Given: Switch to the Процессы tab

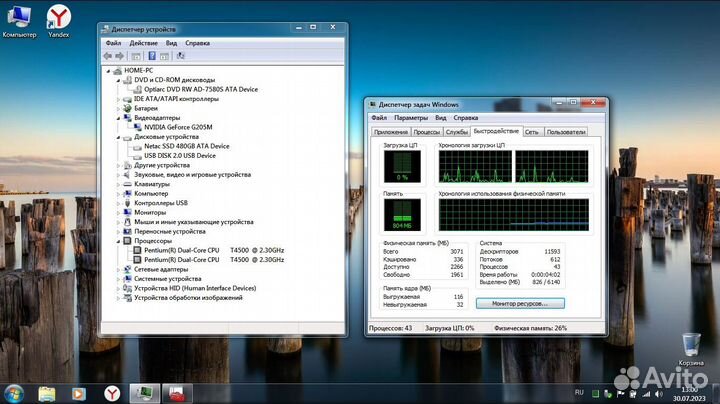Looking at the screenshot, I should [426, 132].
